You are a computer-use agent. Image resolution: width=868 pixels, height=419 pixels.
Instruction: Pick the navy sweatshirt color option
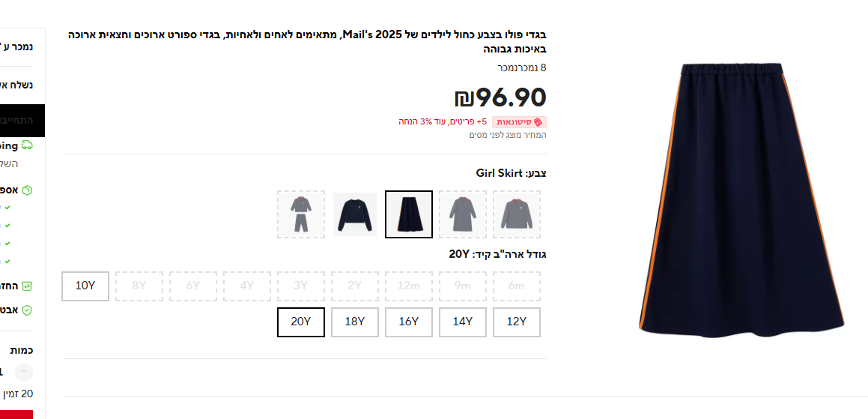tap(355, 214)
